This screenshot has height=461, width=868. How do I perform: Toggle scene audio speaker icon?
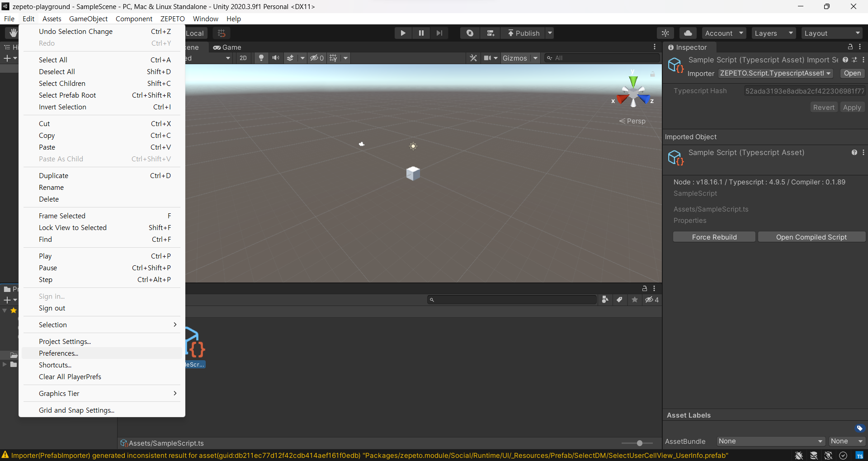point(276,58)
